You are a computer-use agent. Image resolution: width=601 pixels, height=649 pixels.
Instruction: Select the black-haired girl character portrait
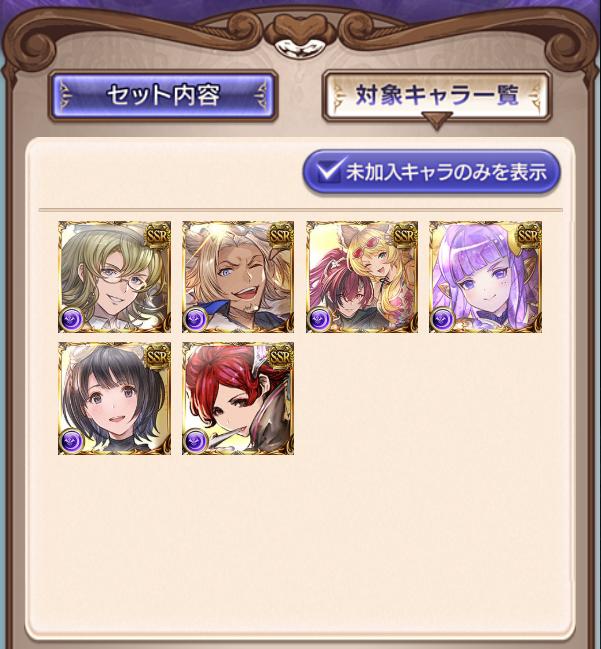[x=114, y=398]
